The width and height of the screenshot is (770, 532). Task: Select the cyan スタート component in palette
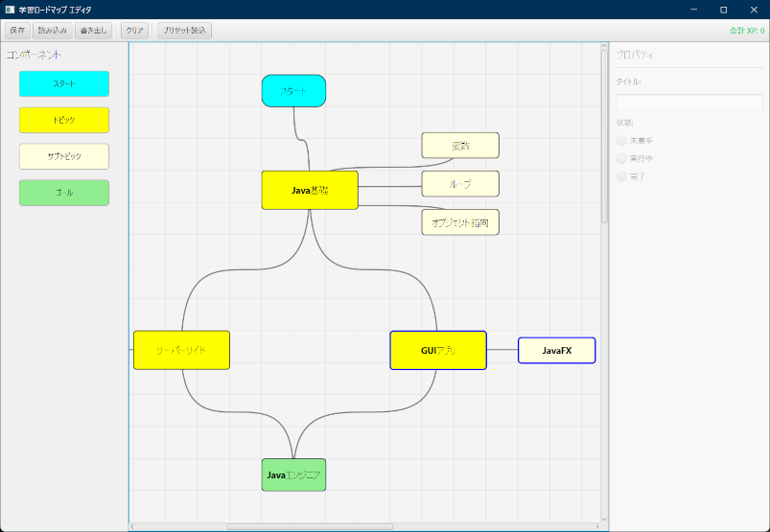[x=64, y=84]
